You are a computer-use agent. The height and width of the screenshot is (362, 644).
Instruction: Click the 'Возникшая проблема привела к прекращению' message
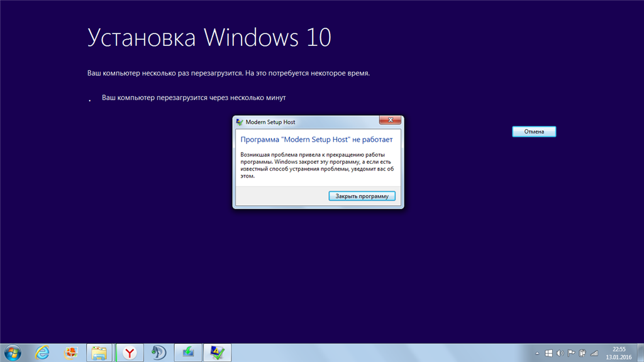tap(317, 166)
